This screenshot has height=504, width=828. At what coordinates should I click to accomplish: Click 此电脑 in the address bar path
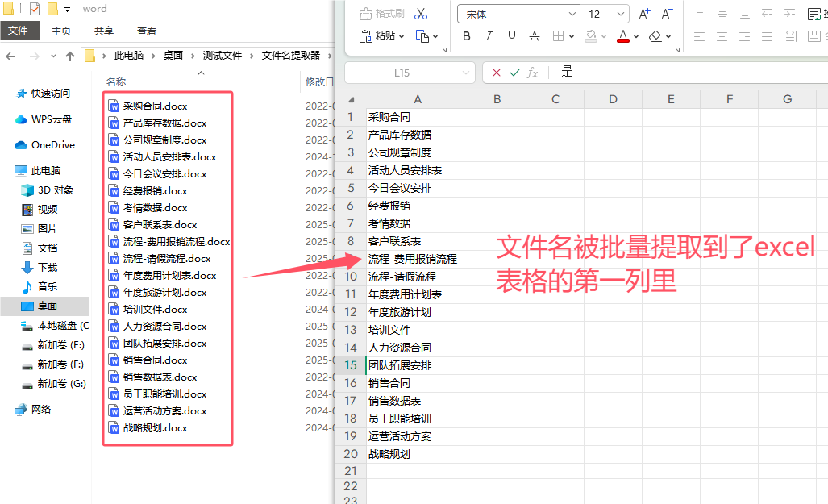click(x=129, y=56)
